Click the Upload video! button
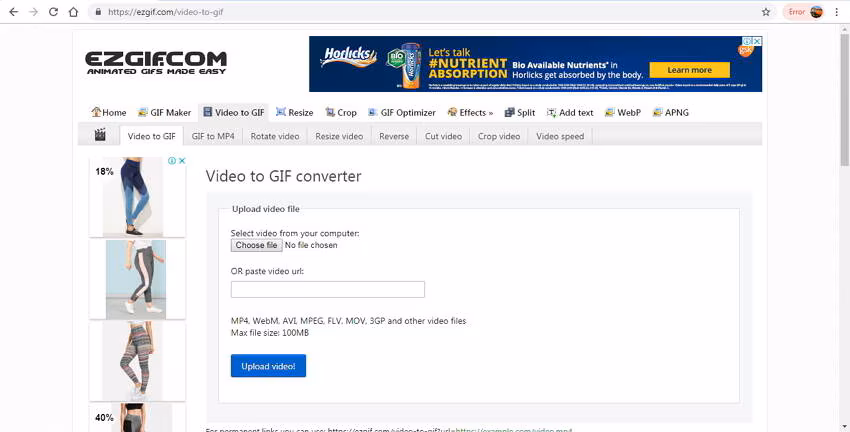Viewport: 850px width, 432px height. [x=268, y=366]
